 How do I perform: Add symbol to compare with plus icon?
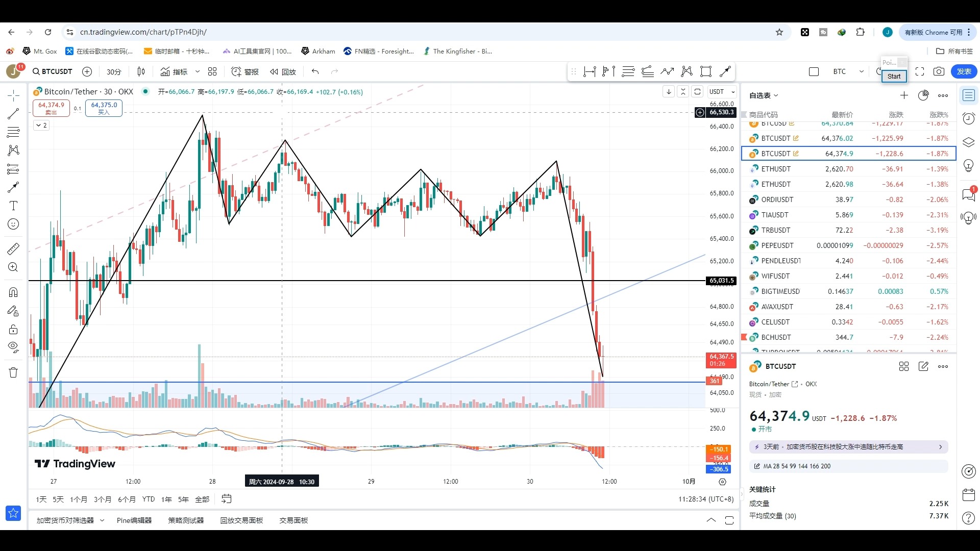coord(87,72)
